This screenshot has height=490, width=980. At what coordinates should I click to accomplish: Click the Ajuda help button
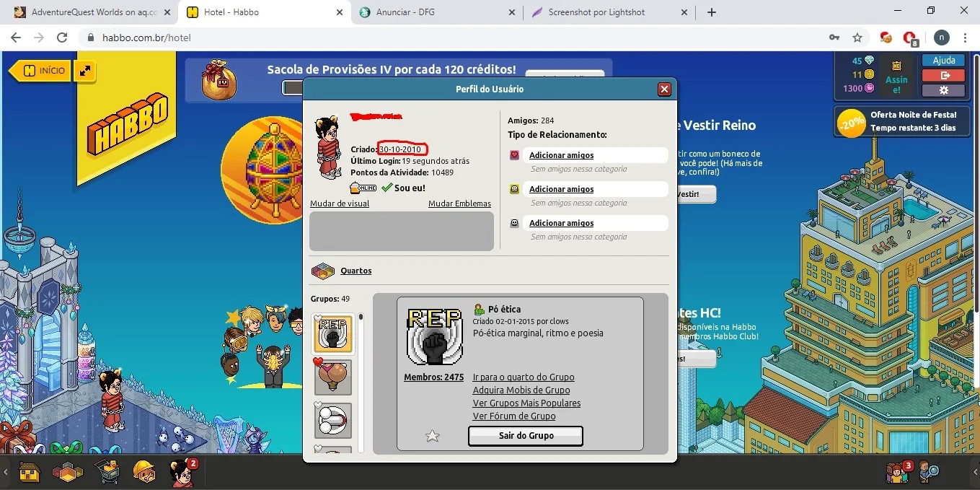click(x=943, y=61)
